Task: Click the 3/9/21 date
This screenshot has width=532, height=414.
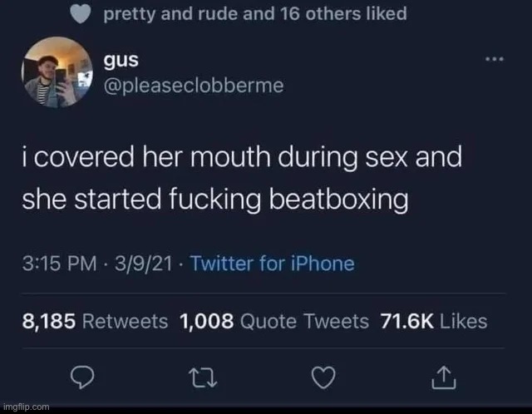Action: tap(143, 264)
